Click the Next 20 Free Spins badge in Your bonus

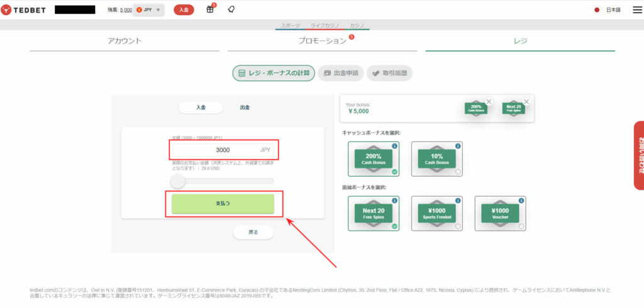pyautogui.click(x=513, y=108)
